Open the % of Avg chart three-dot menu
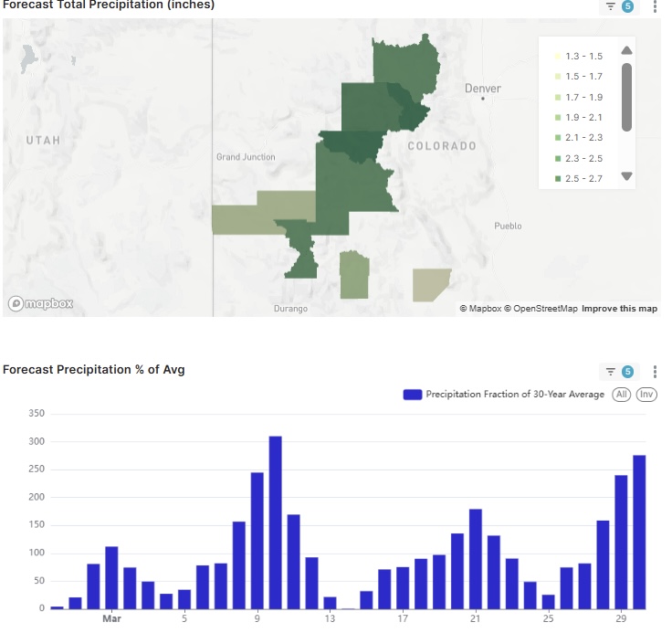672x633 pixels. (x=655, y=372)
